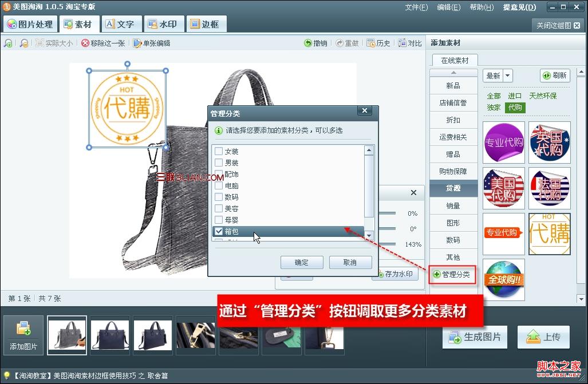The height and width of the screenshot is (384, 588).
Task: Select the orange 专业代购 arrow sticker
Action: click(504, 234)
